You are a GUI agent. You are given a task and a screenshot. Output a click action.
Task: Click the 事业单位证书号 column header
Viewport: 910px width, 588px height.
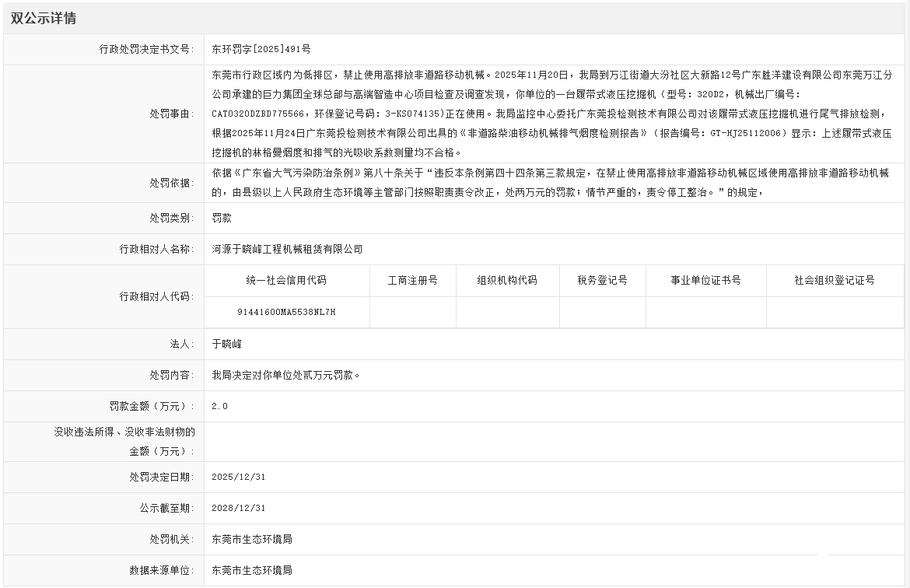click(x=705, y=280)
